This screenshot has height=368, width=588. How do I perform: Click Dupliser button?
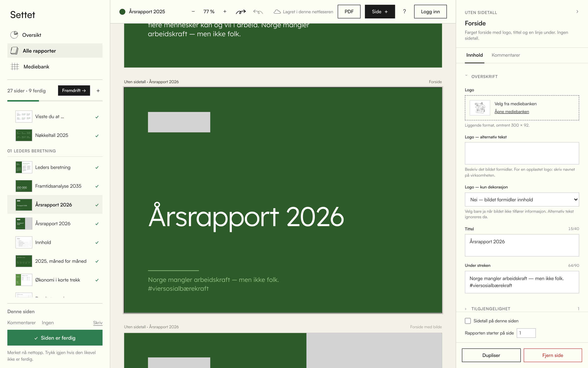pyautogui.click(x=491, y=355)
